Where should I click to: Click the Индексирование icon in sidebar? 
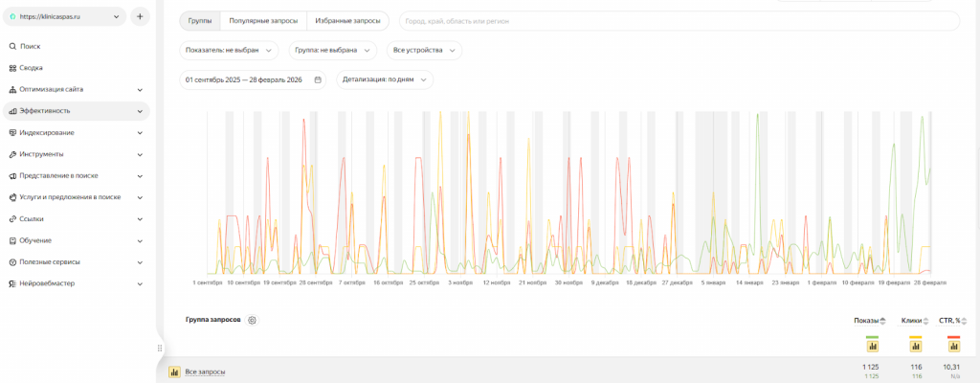[12, 133]
